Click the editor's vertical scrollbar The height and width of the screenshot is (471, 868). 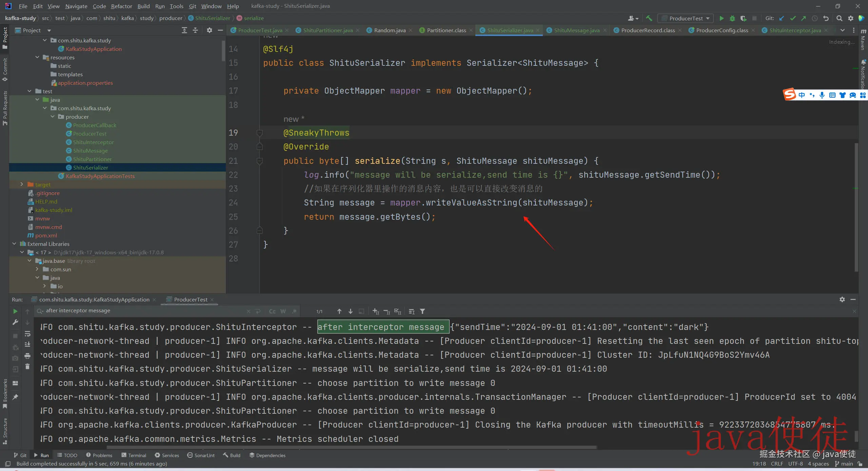click(x=856, y=207)
